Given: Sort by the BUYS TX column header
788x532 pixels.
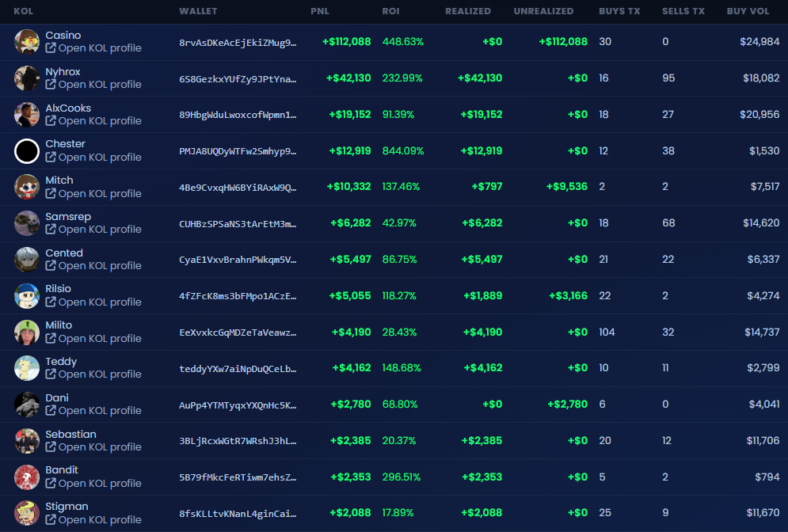Looking at the screenshot, I should click(619, 11).
